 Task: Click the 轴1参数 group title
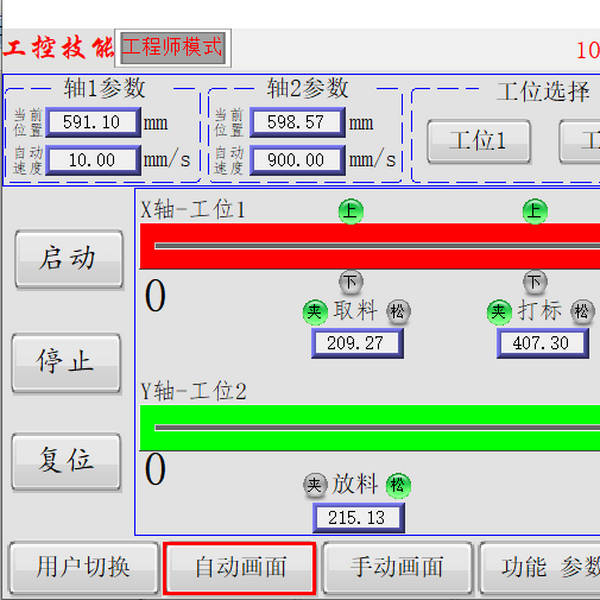104,88
